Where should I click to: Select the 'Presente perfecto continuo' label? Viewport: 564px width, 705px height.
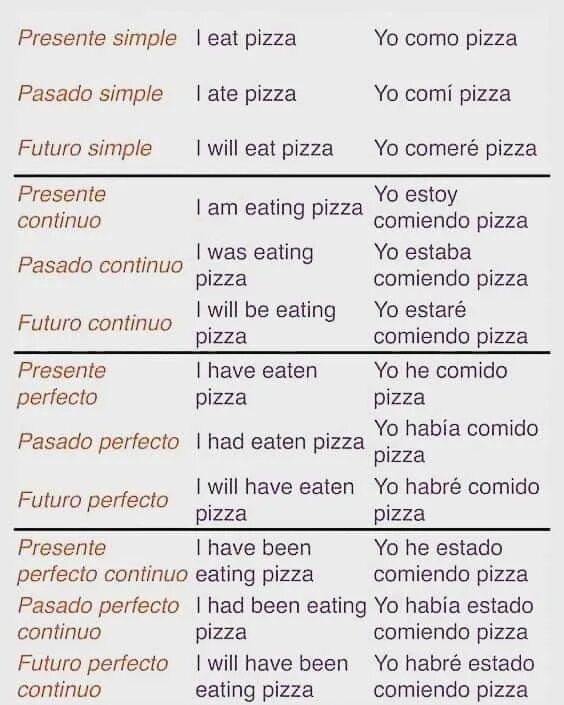pos(103,561)
